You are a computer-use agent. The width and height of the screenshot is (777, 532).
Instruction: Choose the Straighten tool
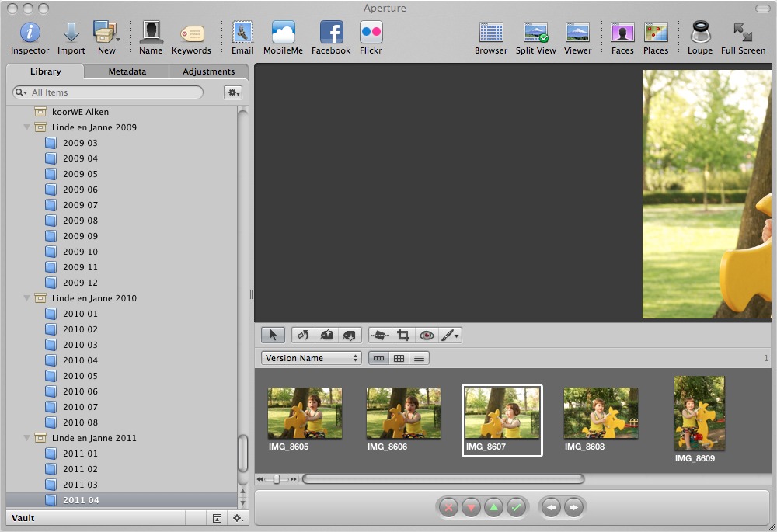tap(380, 336)
